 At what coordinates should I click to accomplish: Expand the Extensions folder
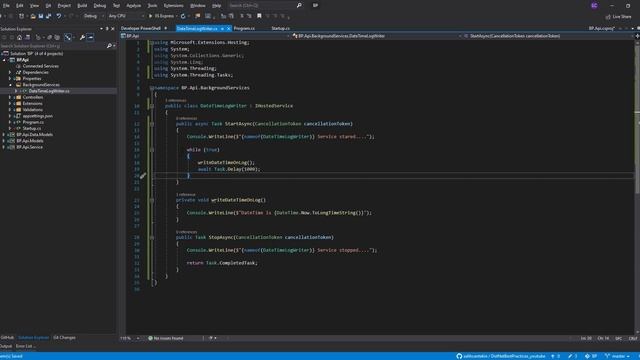10,104
